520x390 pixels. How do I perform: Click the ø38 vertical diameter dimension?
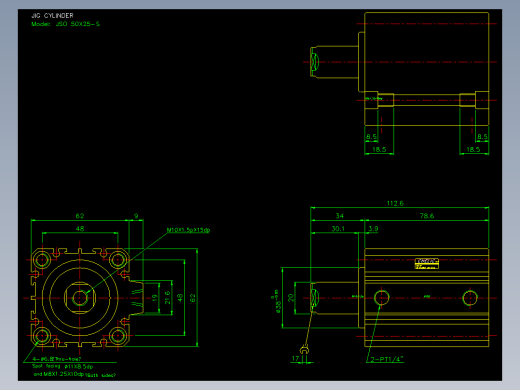(277, 302)
